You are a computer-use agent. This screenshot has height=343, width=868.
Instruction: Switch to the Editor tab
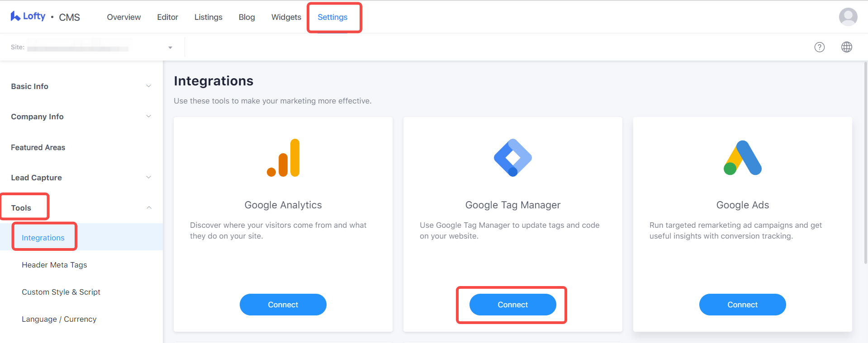click(x=167, y=17)
